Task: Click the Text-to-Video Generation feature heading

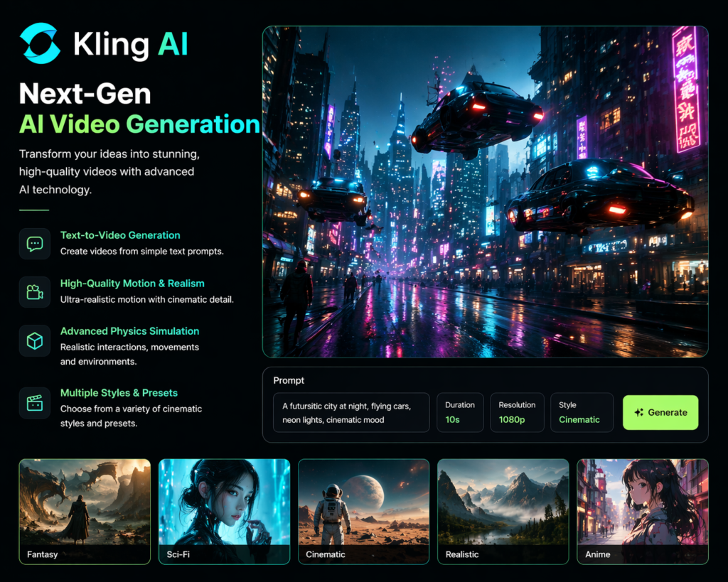Action: pyautogui.click(x=120, y=235)
